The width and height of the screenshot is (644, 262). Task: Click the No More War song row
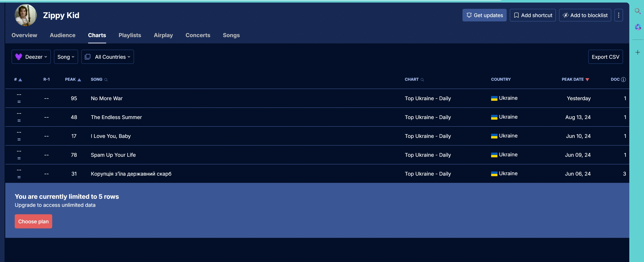[107, 98]
